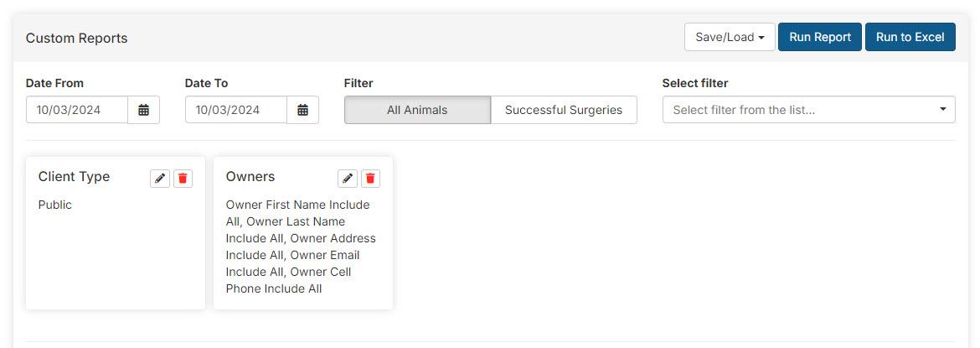Click the Date From calendar icon
The width and height of the screenshot is (980, 348).
143,110
